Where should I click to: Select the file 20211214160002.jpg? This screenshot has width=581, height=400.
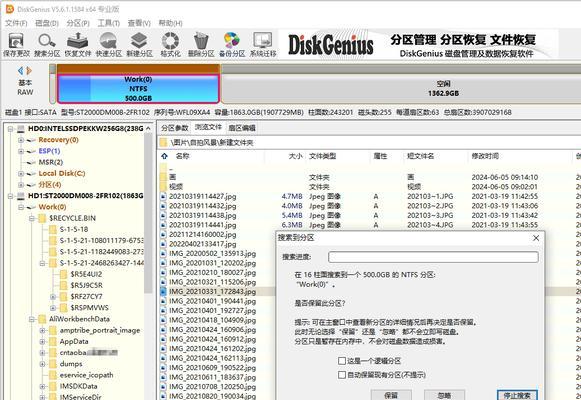(x=202, y=235)
